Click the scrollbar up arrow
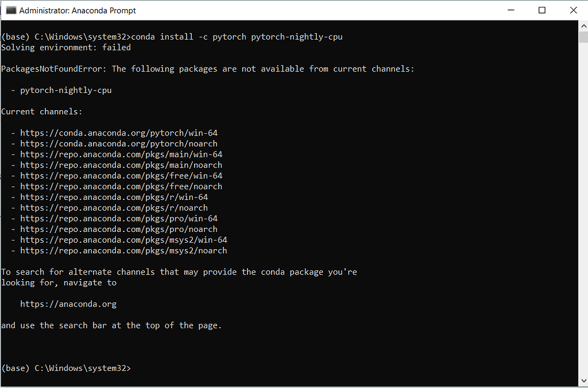Viewport: 588px width, 388px height. tap(583, 25)
